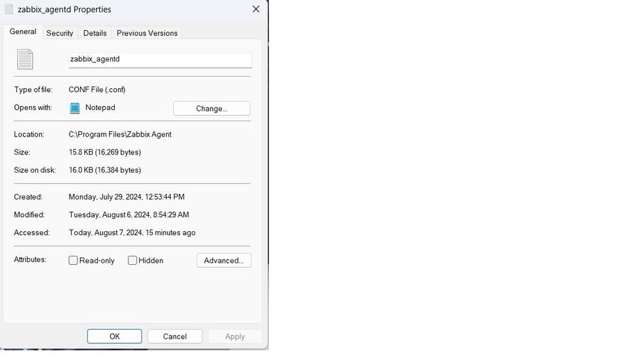Image resolution: width=644 pixels, height=362 pixels.
Task: Open Advanced... attributes settings
Action: pos(224,260)
